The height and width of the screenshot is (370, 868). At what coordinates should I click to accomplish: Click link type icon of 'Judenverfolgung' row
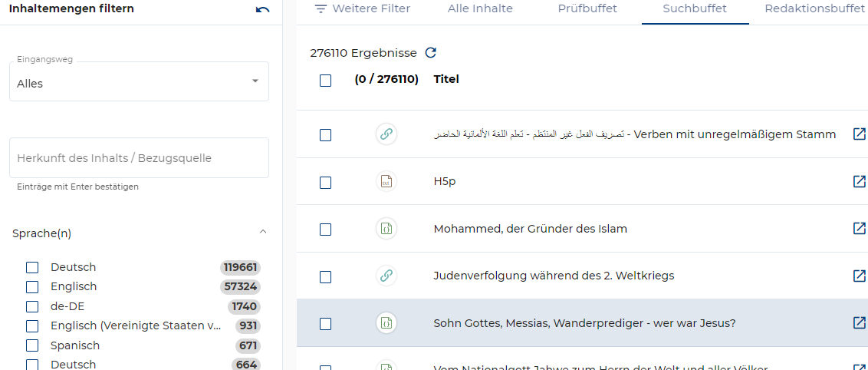click(x=386, y=276)
